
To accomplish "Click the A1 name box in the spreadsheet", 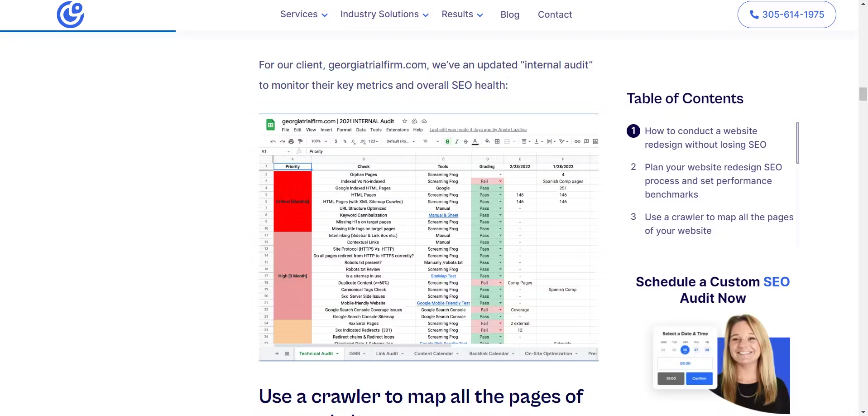I will click(275, 151).
